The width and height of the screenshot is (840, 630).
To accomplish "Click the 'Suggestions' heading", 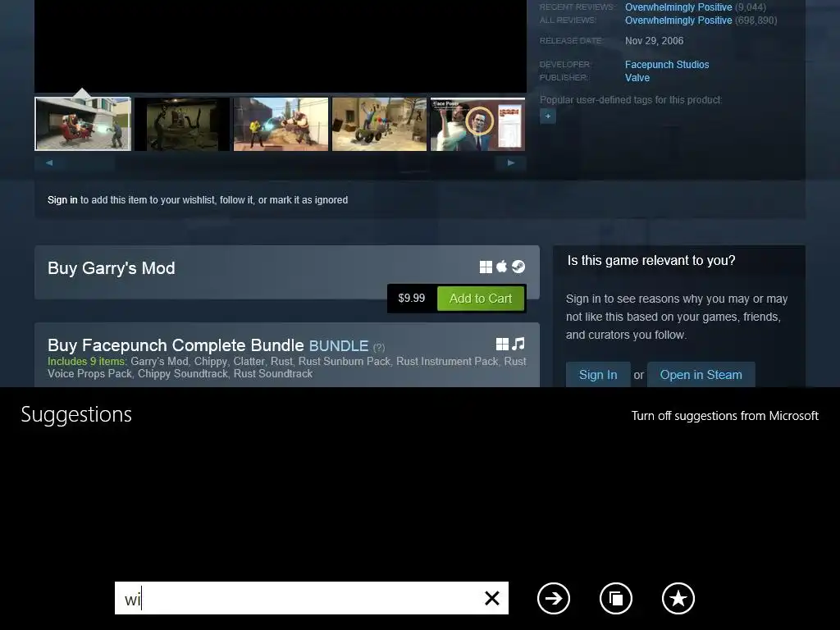I will click(76, 414).
